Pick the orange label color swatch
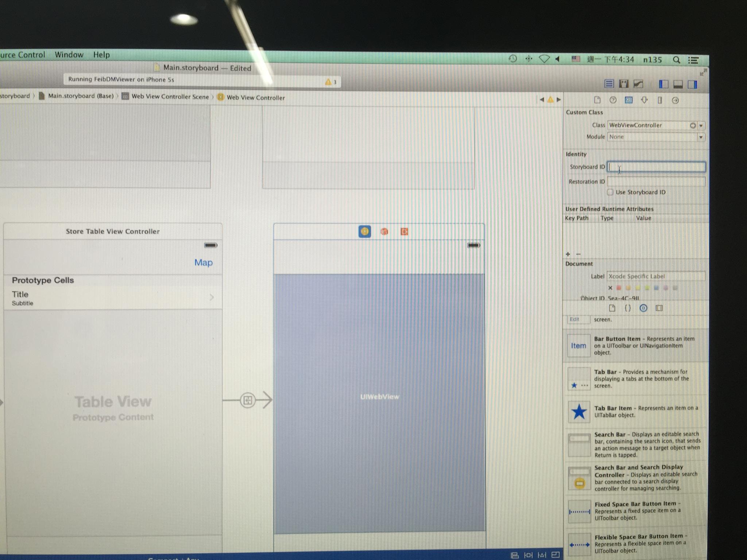 (628, 288)
